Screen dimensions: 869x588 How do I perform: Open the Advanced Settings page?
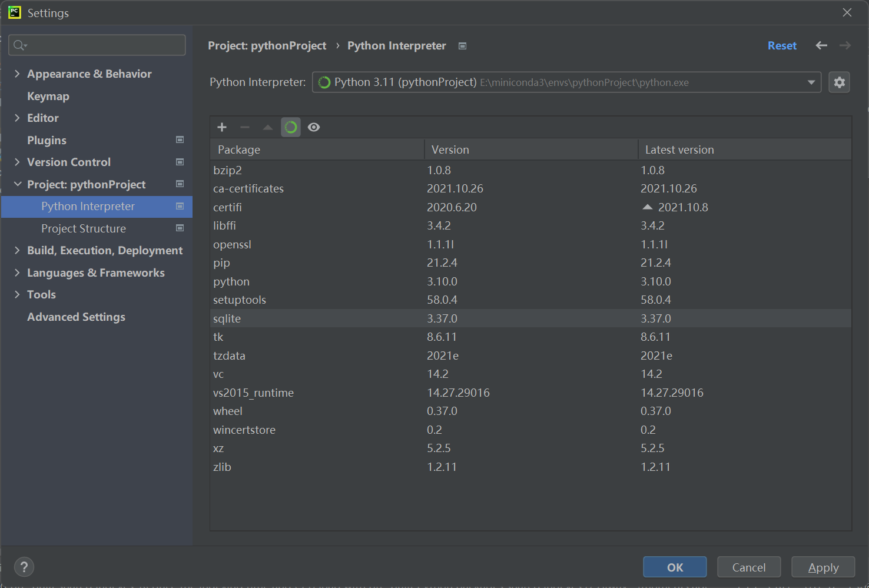pyautogui.click(x=76, y=317)
